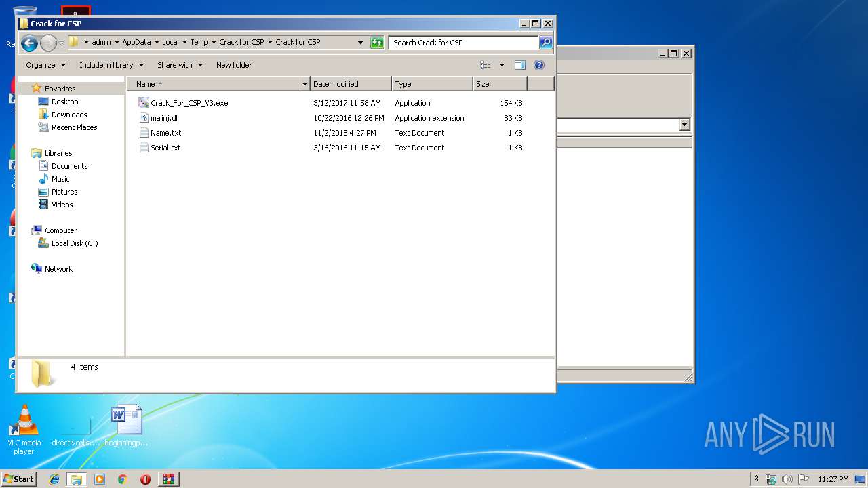Viewport: 868px width, 488px height.
Task: Open the Share with menu
Action: [x=180, y=65]
